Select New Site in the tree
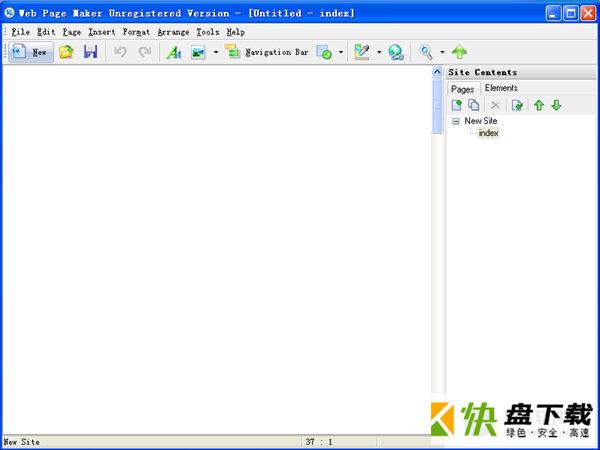This screenshot has width=600, height=450. point(481,121)
